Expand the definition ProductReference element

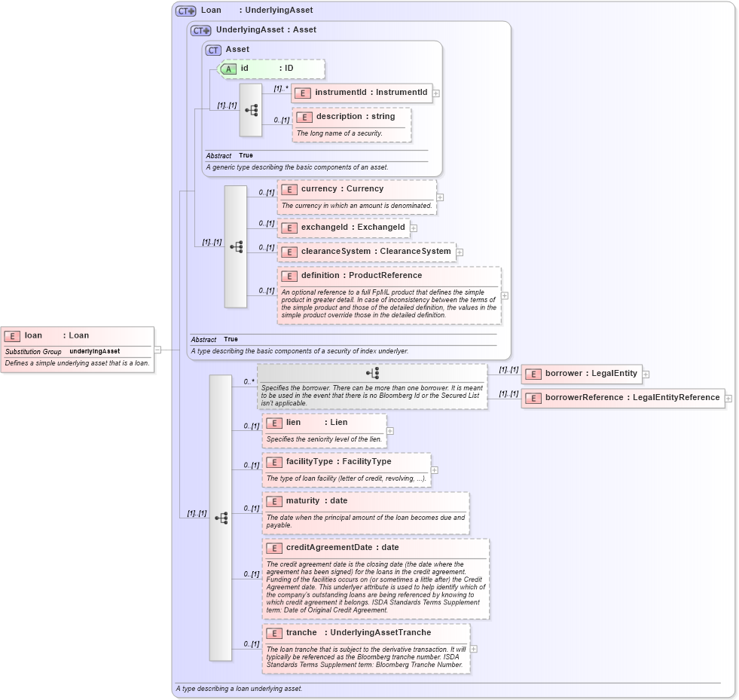(503, 295)
